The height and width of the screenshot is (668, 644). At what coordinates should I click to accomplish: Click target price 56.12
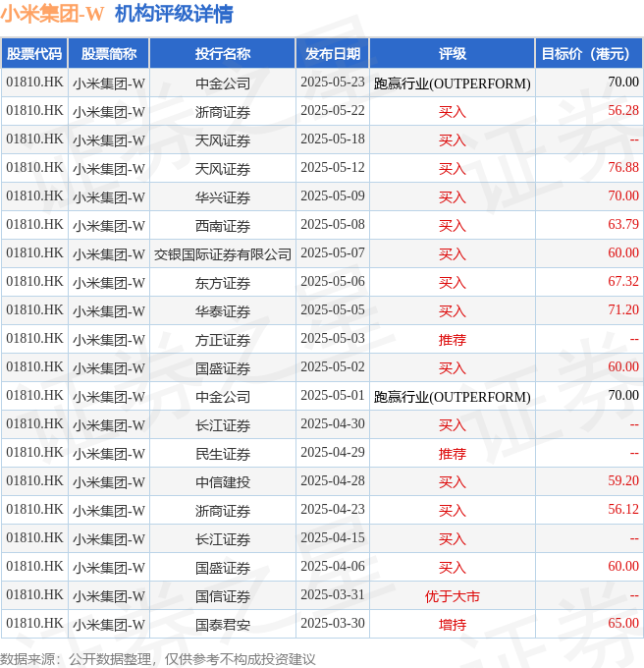[x=623, y=509]
